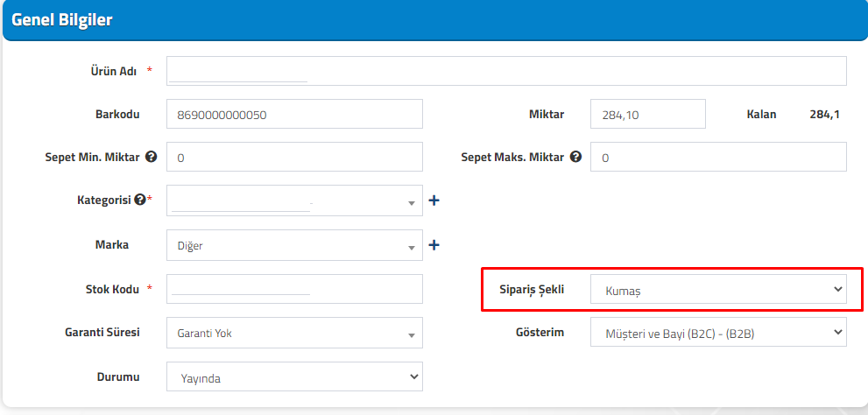The height and width of the screenshot is (415, 868).
Task: Focus the Ürün Adı input field
Action: (x=506, y=71)
